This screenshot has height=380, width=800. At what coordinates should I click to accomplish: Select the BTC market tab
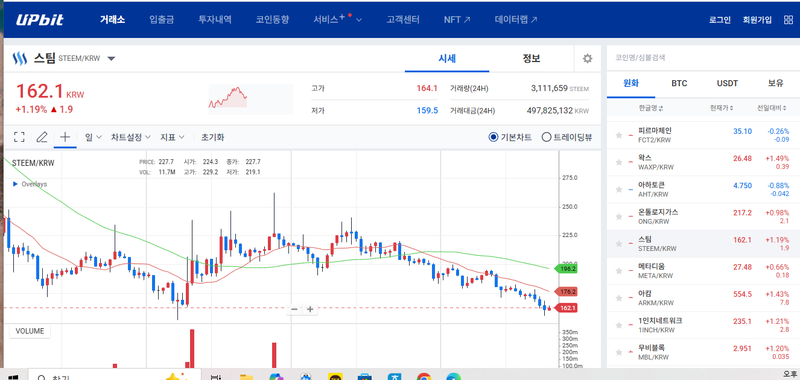[679, 83]
